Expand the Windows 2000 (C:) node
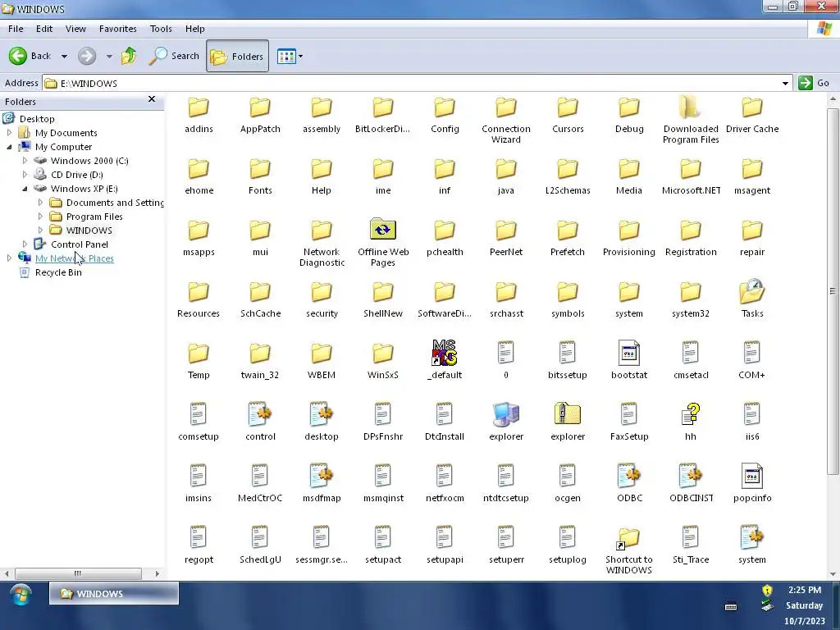Screen dimensions: 840x630 click(25, 161)
